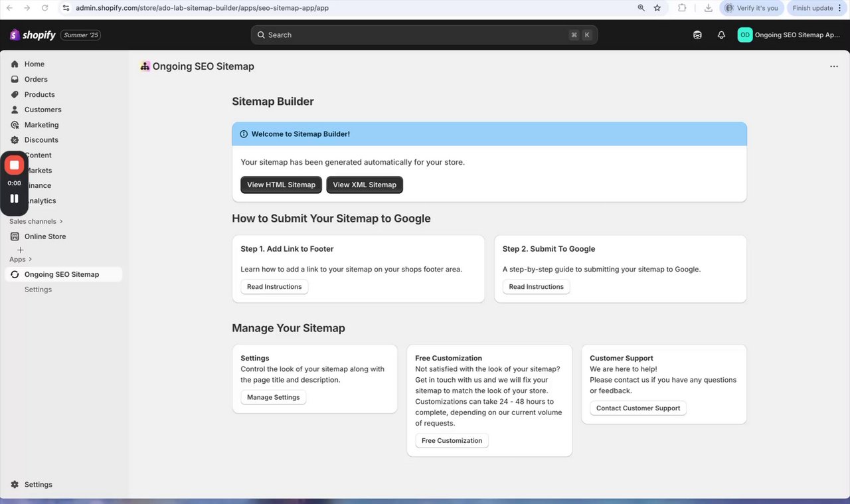The width and height of the screenshot is (850, 504).
Task: Open the browser downloads icon
Action: 709,8
